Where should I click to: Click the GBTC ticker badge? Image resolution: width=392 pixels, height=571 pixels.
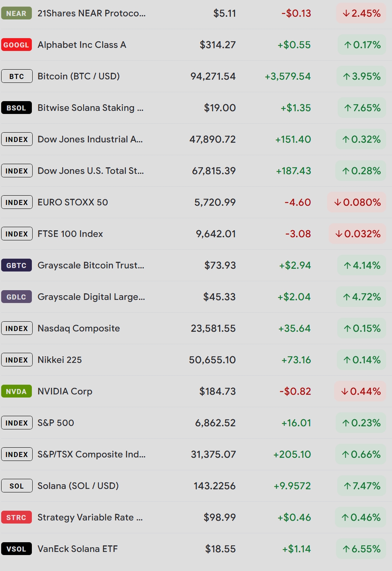(x=16, y=266)
